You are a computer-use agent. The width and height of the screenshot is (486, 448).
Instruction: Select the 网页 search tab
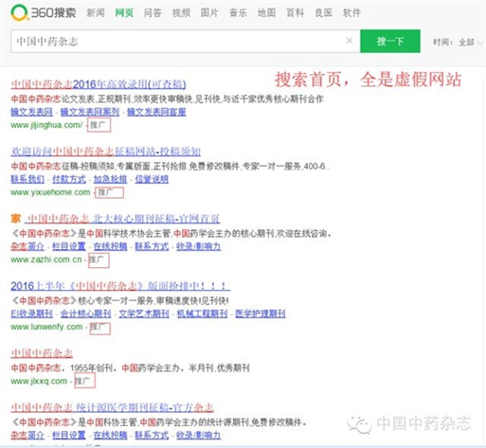124,12
